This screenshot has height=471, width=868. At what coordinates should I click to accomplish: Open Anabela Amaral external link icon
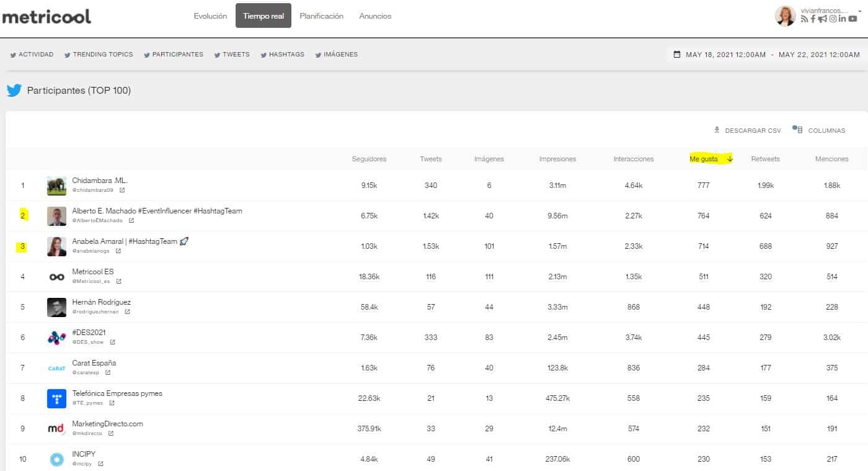pyautogui.click(x=118, y=251)
